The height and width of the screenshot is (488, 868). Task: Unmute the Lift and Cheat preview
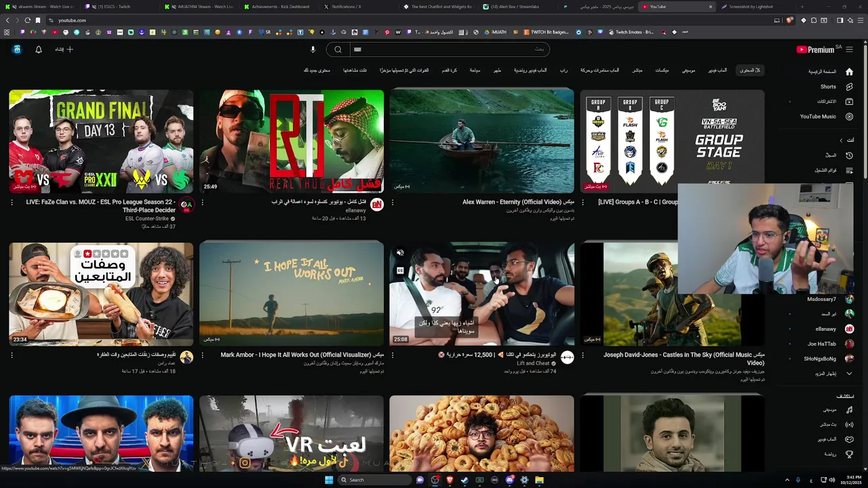[400, 253]
